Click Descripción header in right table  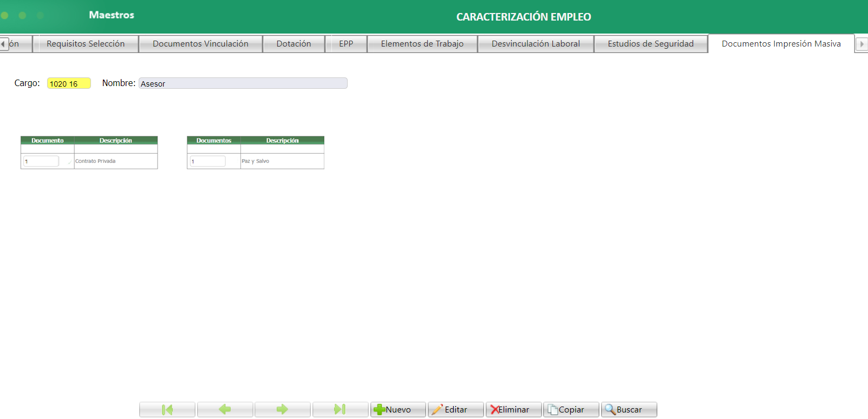click(x=282, y=140)
